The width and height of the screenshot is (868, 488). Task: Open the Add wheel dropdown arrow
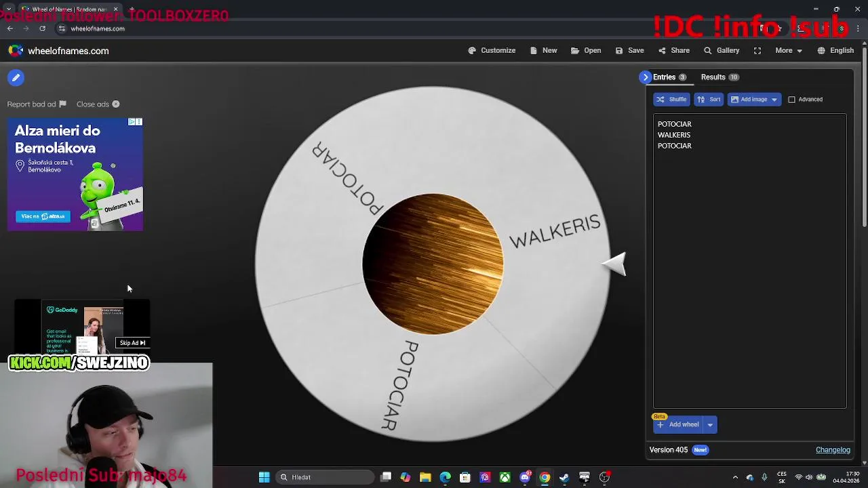click(710, 425)
